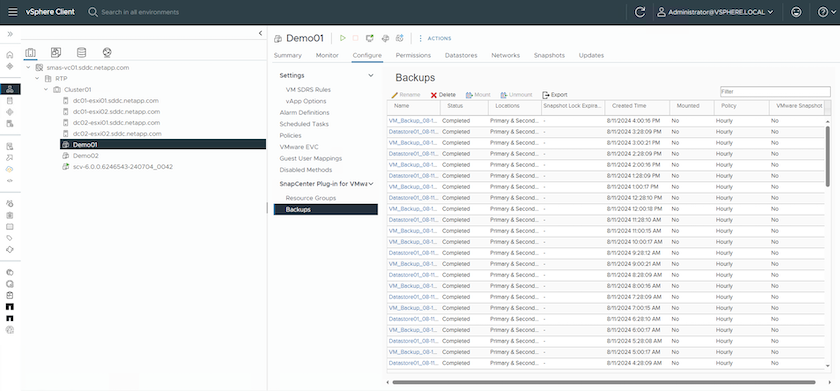This screenshot has width=840, height=391.
Task: Select the Demo02 virtual machine
Action: pos(86,156)
